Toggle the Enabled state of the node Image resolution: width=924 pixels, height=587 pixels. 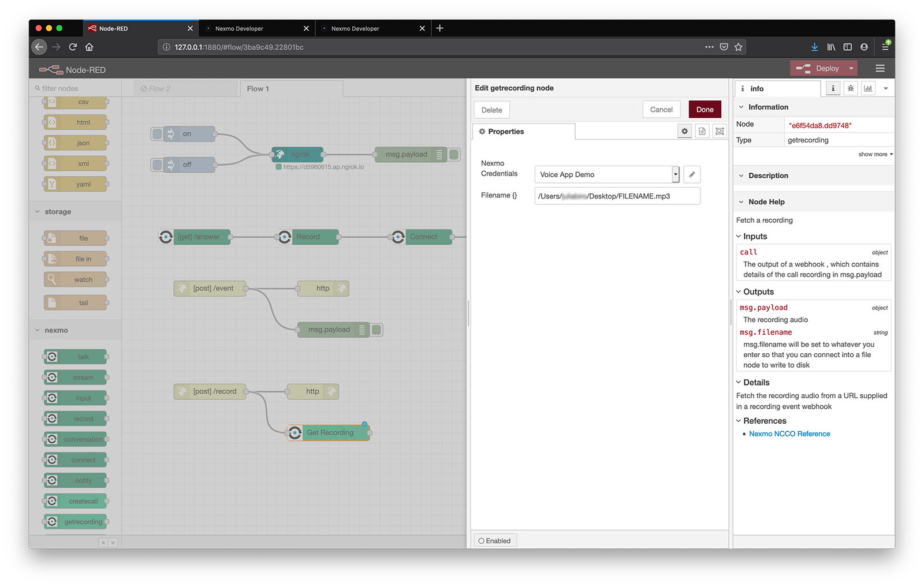[495, 541]
